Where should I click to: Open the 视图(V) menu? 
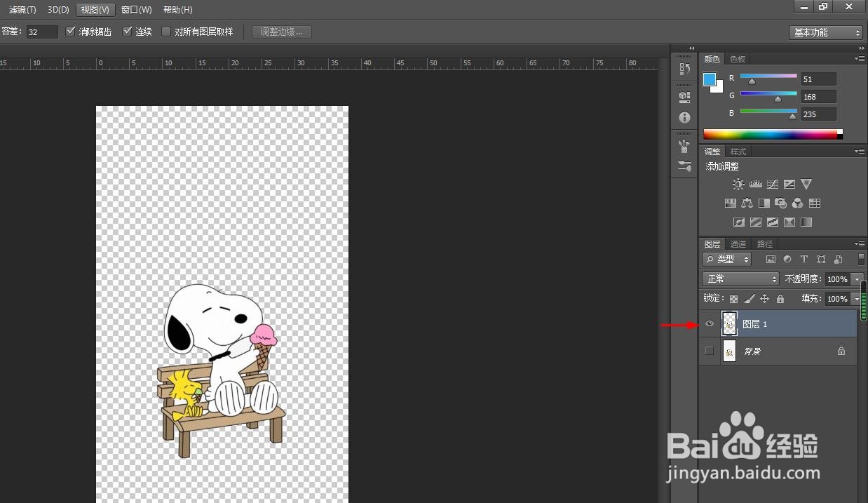coord(95,10)
